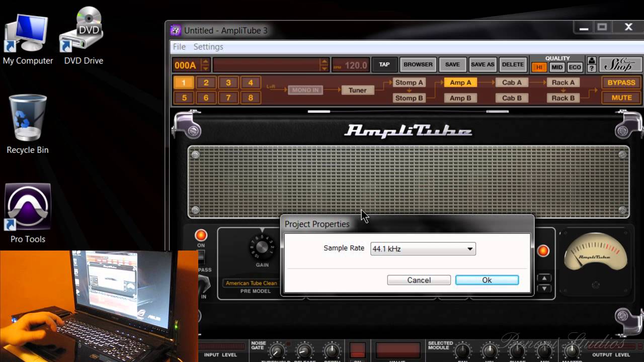The image size is (644, 362).
Task: Toggle the noise gate ON button
Action: [358, 351]
